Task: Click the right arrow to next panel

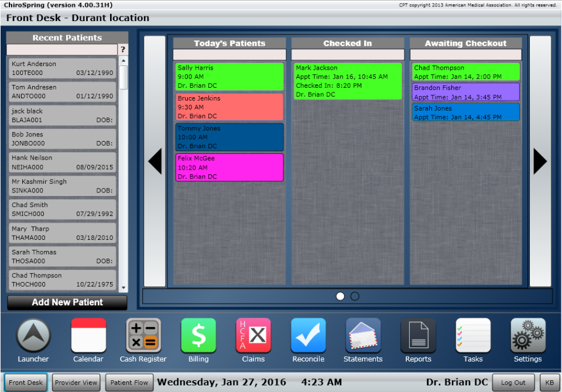Action: (x=540, y=161)
